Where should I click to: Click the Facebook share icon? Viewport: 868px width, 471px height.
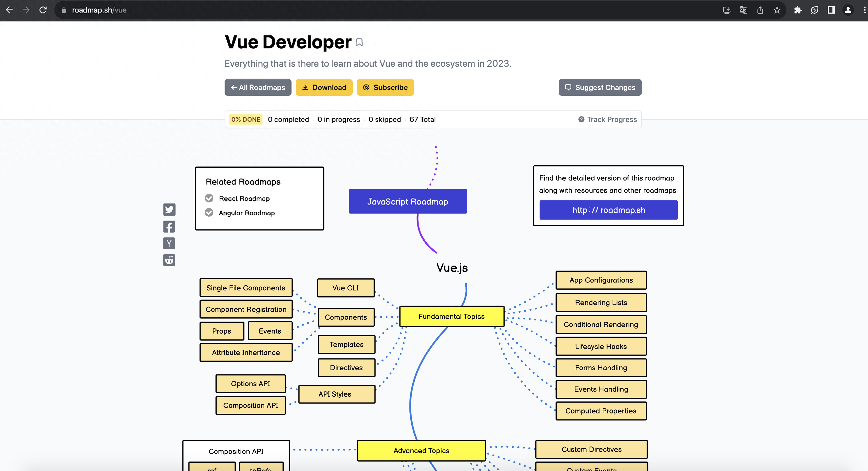point(169,226)
